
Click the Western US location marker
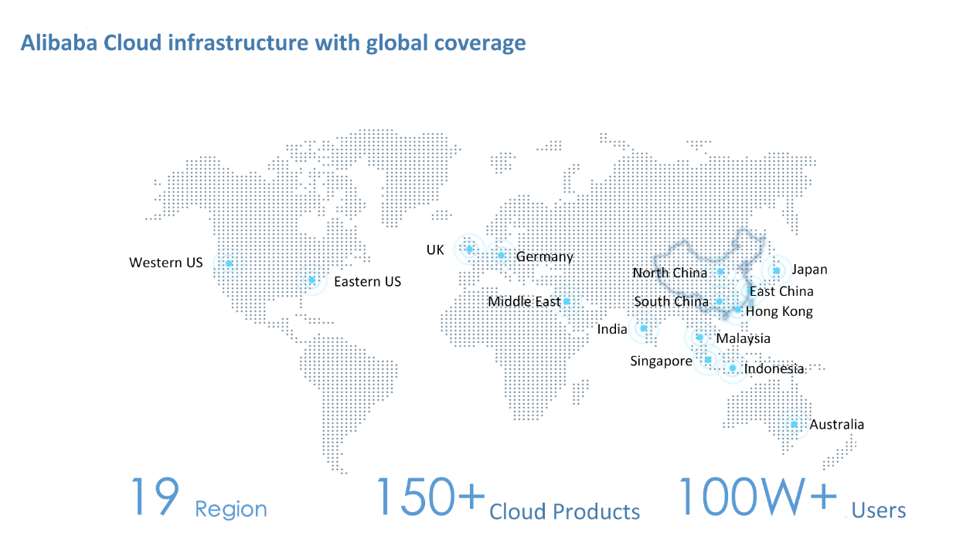tap(229, 263)
